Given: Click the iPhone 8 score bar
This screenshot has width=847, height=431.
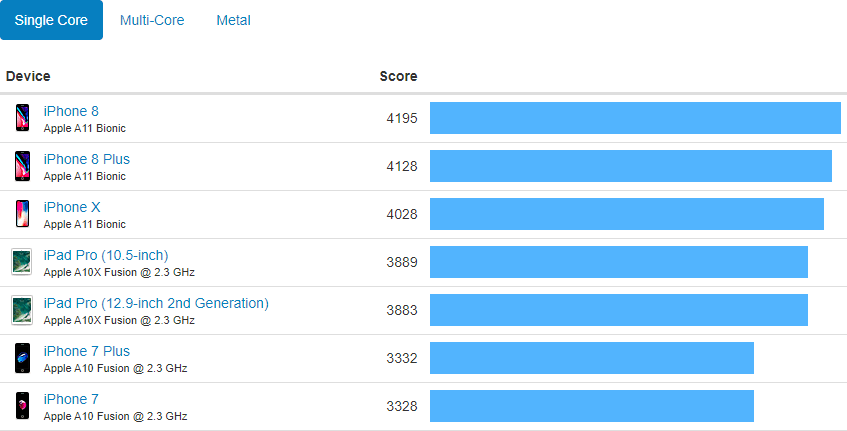Looking at the screenshot, I should tap(635, 118).
